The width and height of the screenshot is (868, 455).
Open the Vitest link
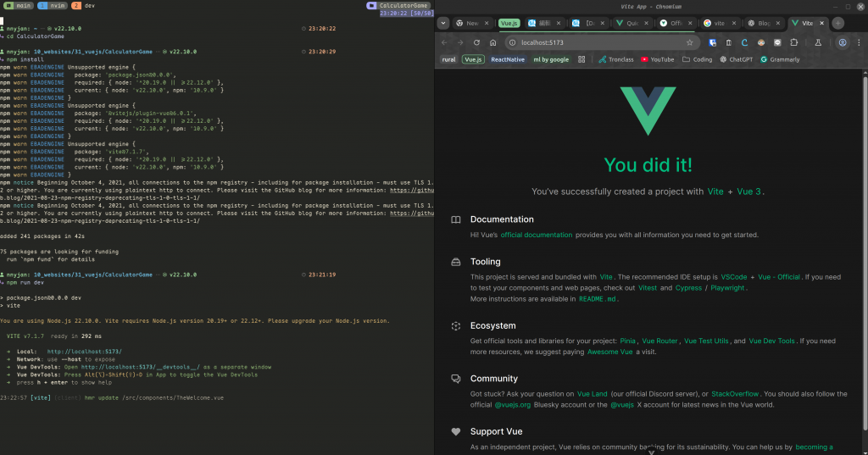(x=647, y=288)
